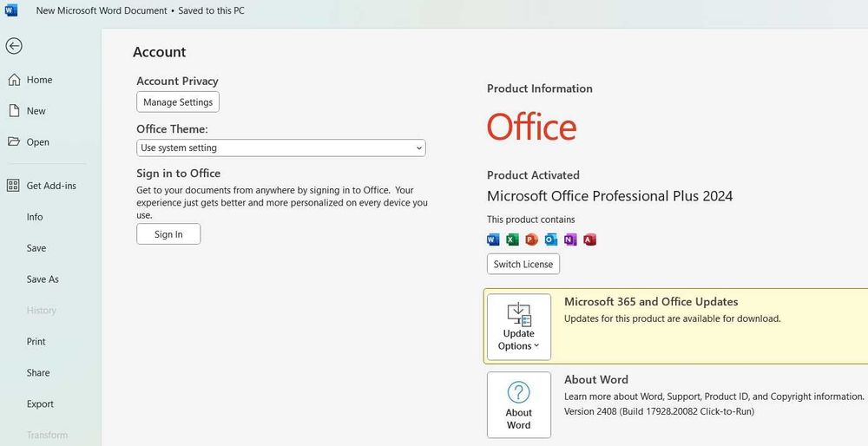Click the Account page heading
The height and width of the screenshot is (446, 868).
click(x=160, y=52)
